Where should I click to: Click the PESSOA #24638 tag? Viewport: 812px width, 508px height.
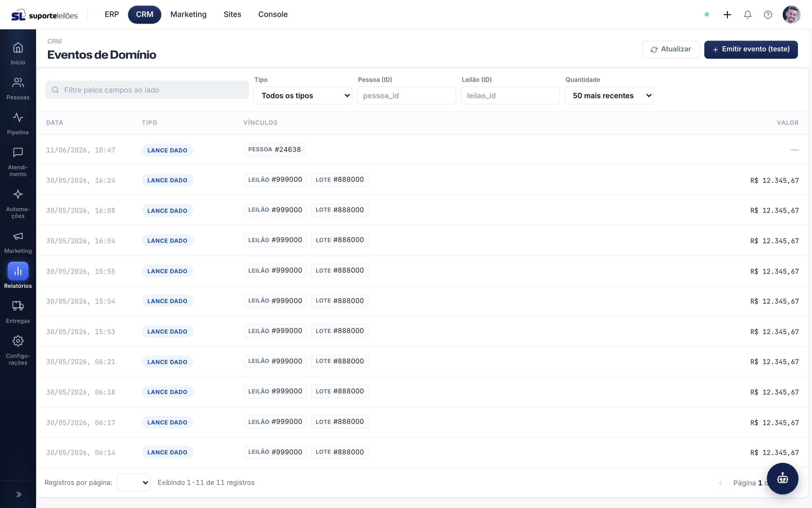click(274, 150)
